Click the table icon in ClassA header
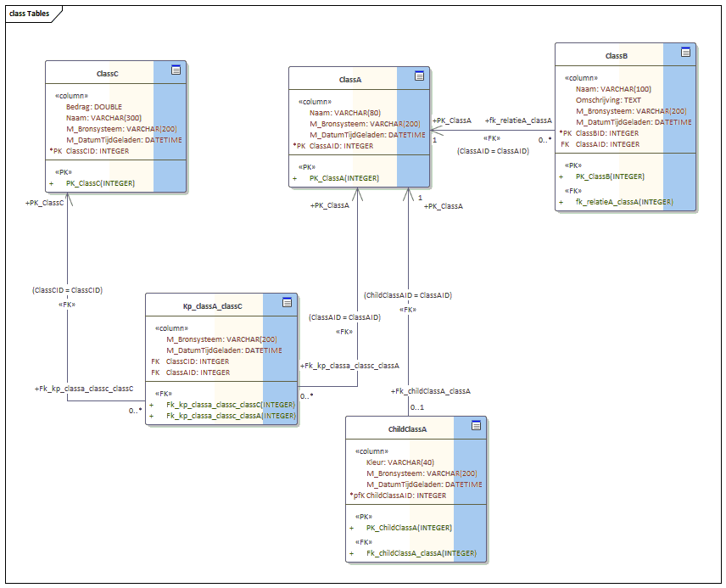This screenshot has width=726, height=588. (419, 76)
